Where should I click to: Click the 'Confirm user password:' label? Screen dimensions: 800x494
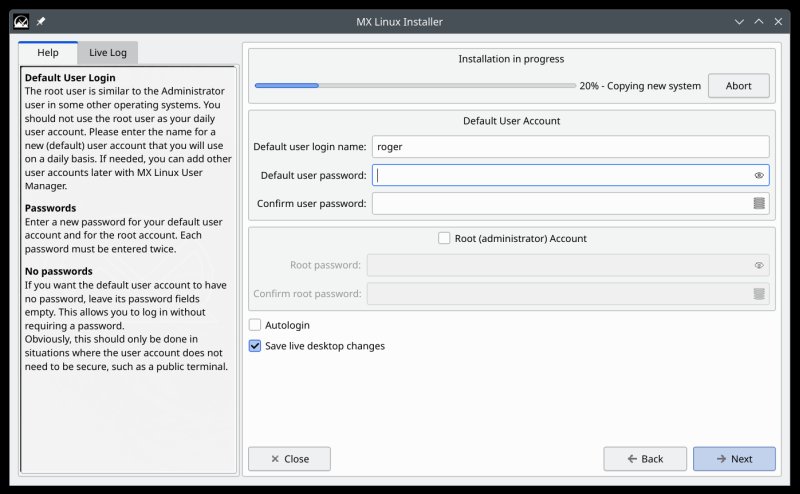pyautogui.click(x=311, y=203)
